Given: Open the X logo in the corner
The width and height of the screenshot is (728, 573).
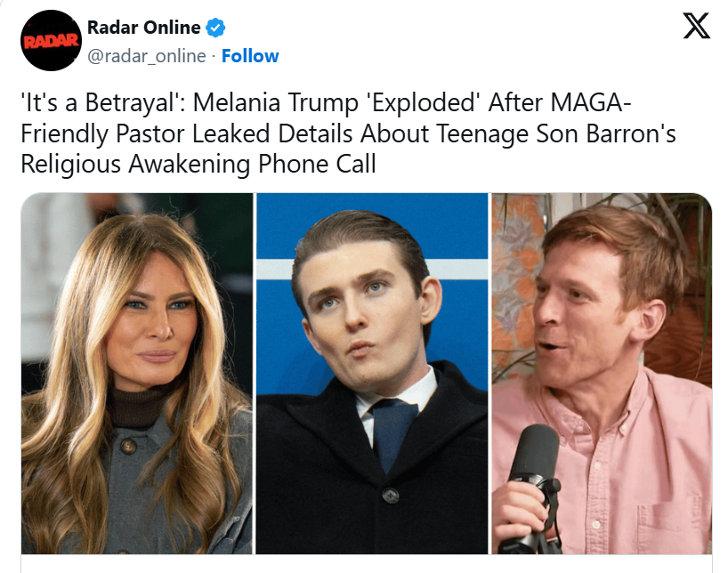Looking at the screenshot, I should pos(696,28).
